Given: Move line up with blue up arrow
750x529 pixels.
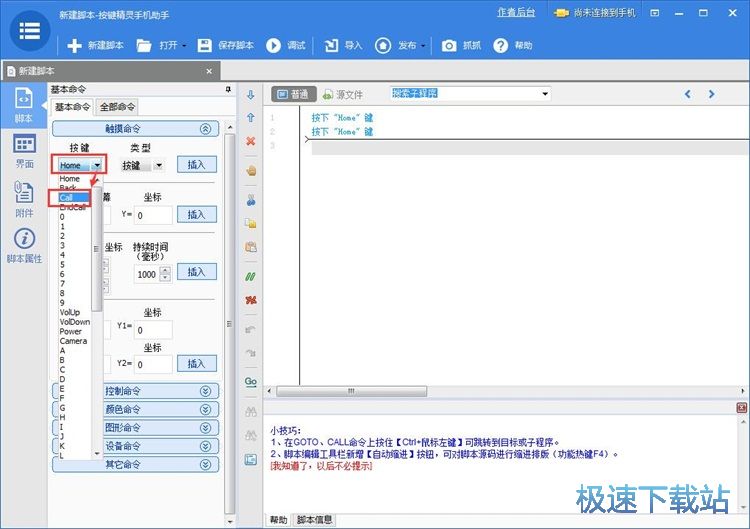Looking at the screenshot, I should point(251,118).
